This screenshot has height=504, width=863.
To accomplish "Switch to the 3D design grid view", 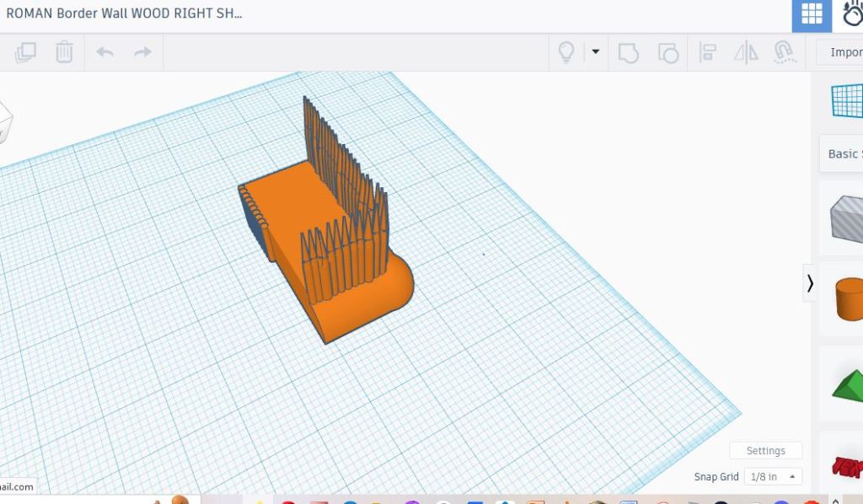I will (811, 14).
